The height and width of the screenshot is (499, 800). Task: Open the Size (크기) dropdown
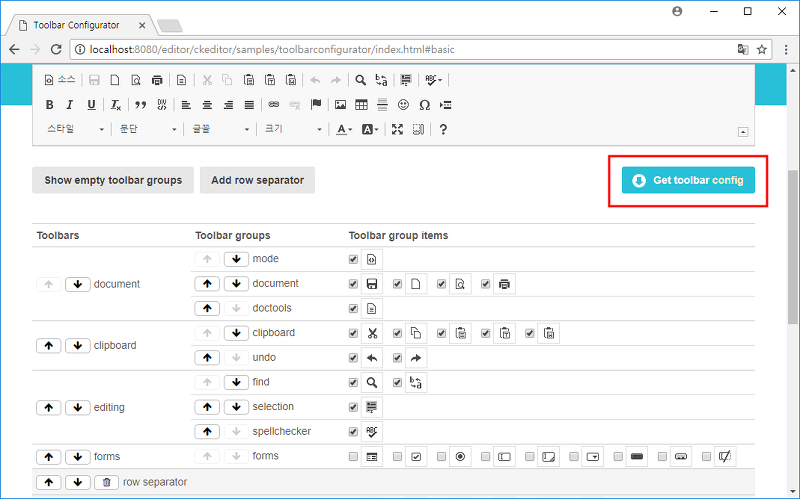[x=293, y=130]
